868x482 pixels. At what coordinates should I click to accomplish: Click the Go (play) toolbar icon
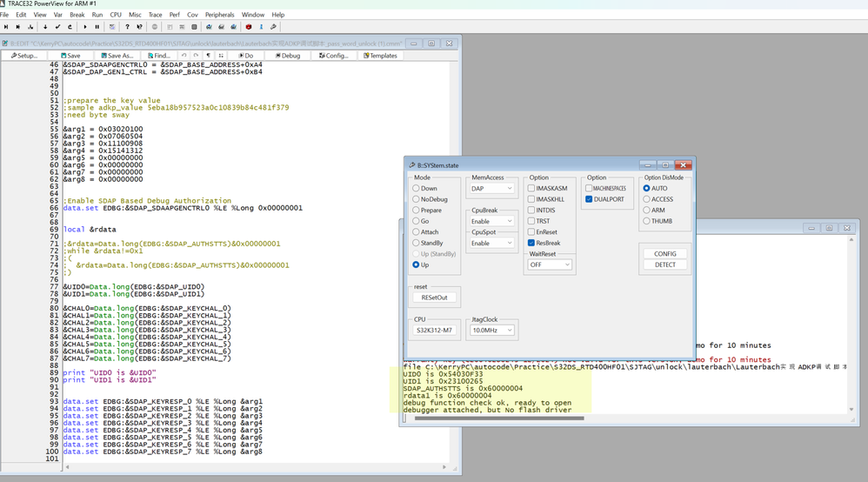coord(84,27)
